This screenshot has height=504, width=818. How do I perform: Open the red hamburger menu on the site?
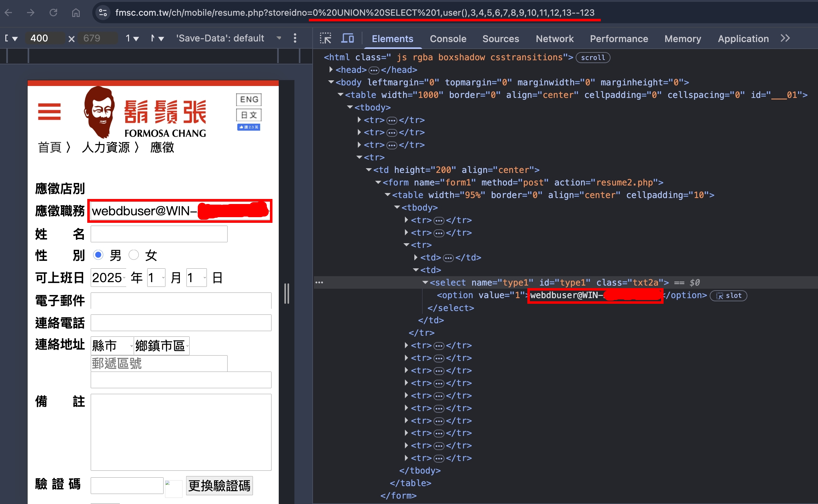coord(49,112)
